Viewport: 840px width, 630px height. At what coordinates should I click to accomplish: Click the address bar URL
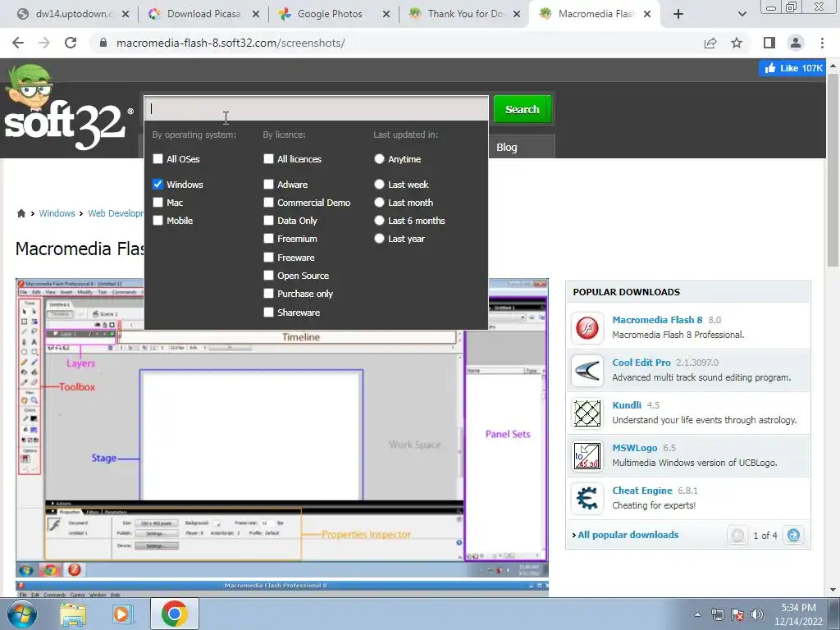pyautogui.click(x=231, y=43)
